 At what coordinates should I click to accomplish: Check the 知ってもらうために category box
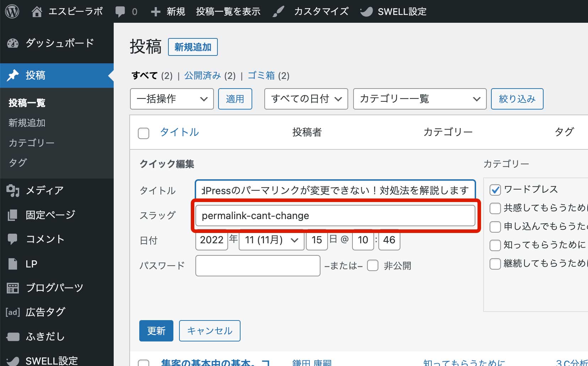[x=495, y=245]
